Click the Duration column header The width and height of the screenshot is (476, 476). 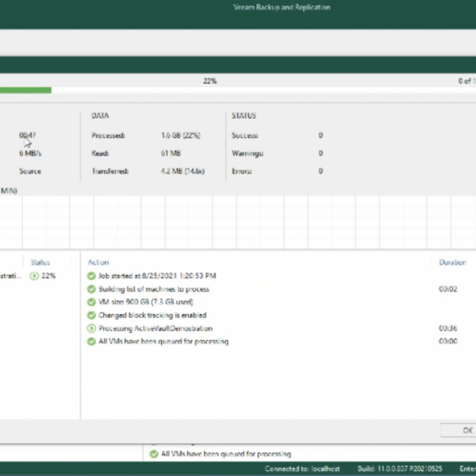point(452,262)
